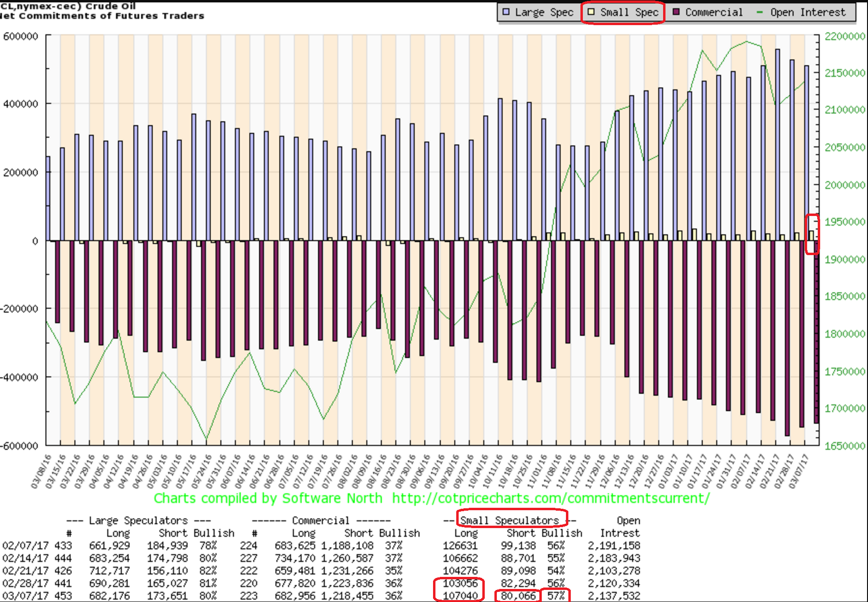Click trader count 453 in Large Speculators

tap(63, 596)
